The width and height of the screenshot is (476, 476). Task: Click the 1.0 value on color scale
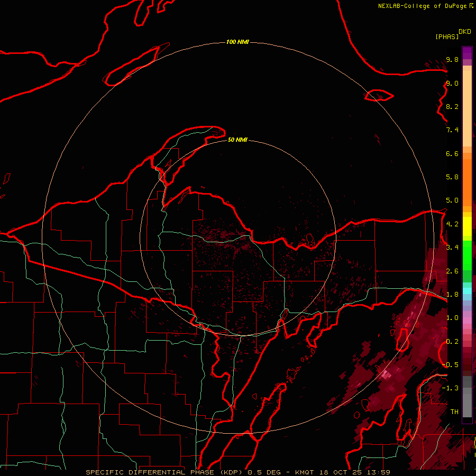(x=452, y=318)
